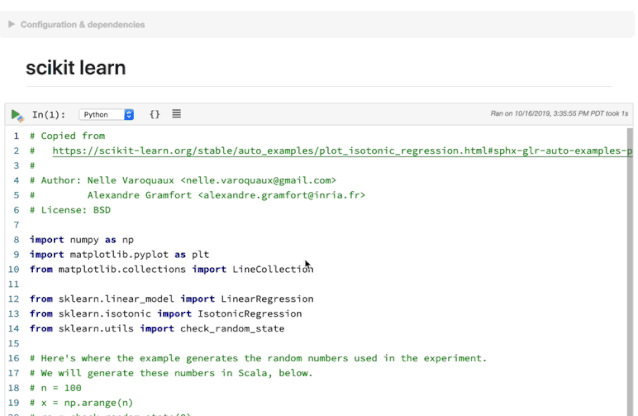The width and height of the screenshot is (638, 416).
Task: Open the curly braces code options icon
Action: [x=155, y=114]
